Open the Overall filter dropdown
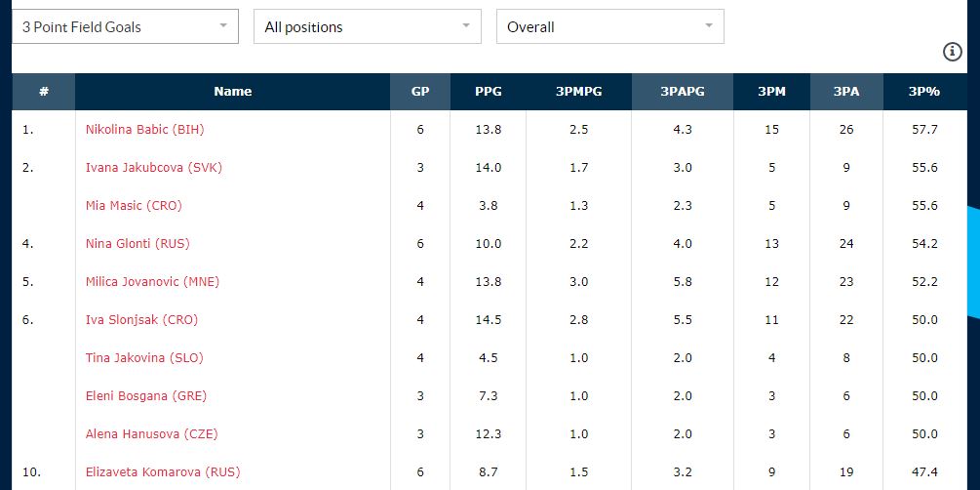Image resolution: width=980 pixels, height=490 pixels. point(609,27)
